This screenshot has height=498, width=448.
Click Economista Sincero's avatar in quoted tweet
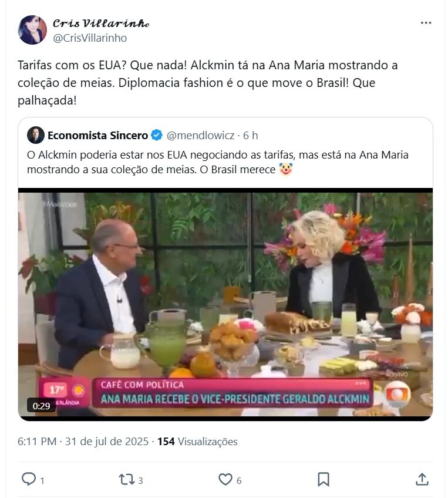pyautogui.click(x=36, y=135)
